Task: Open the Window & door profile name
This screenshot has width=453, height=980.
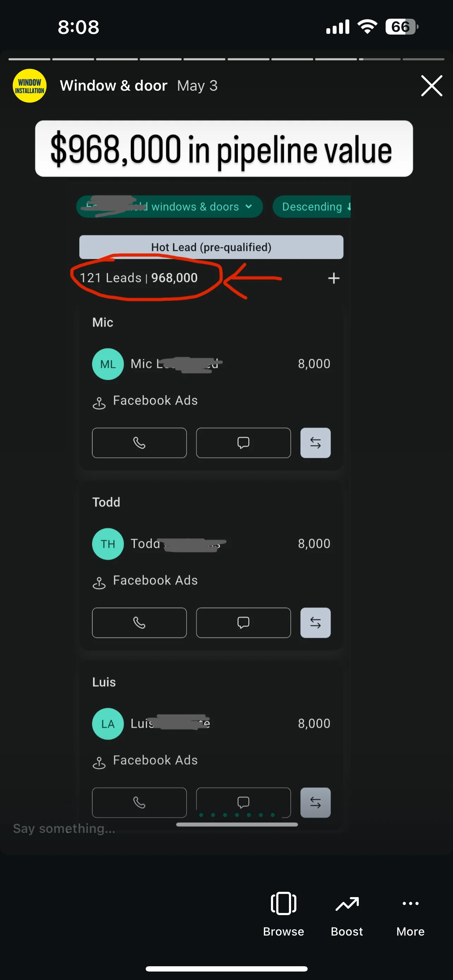Action: coord(113,86)
